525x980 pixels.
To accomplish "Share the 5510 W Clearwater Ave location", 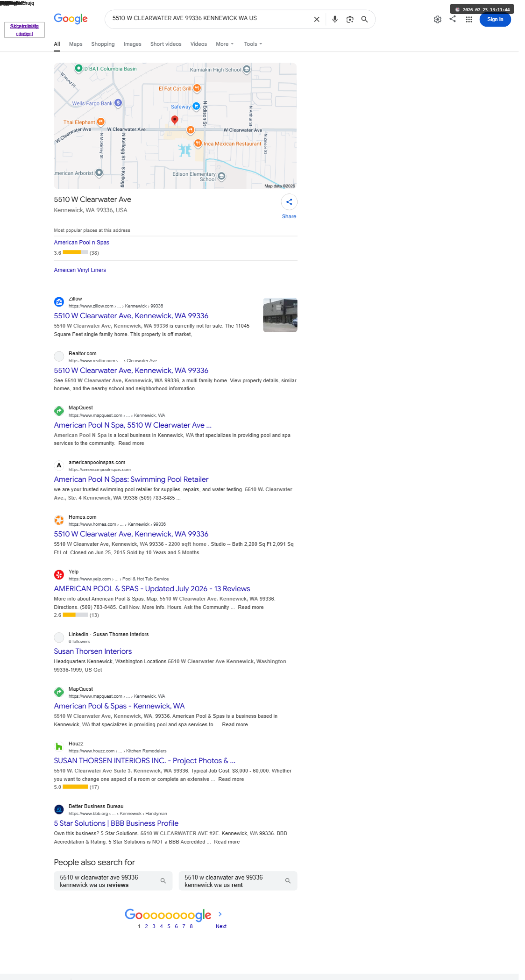I will click(289, 202).
